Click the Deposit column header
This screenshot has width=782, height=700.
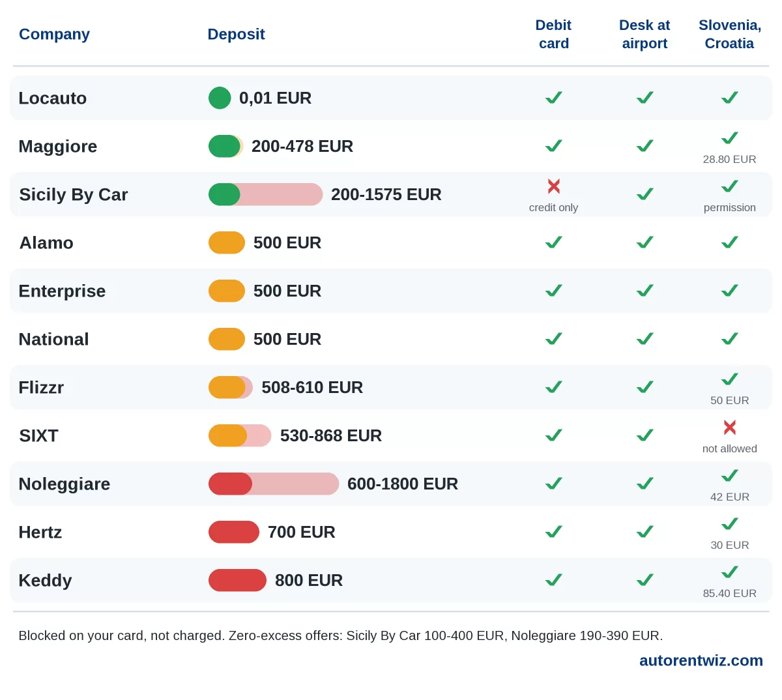[236, 35]
